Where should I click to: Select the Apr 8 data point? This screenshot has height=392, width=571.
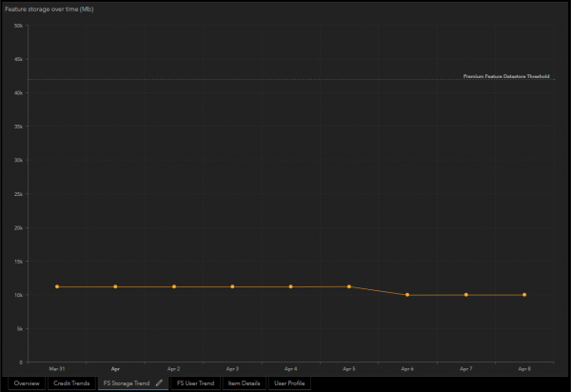pyautogui.click(x=524, y=295)
